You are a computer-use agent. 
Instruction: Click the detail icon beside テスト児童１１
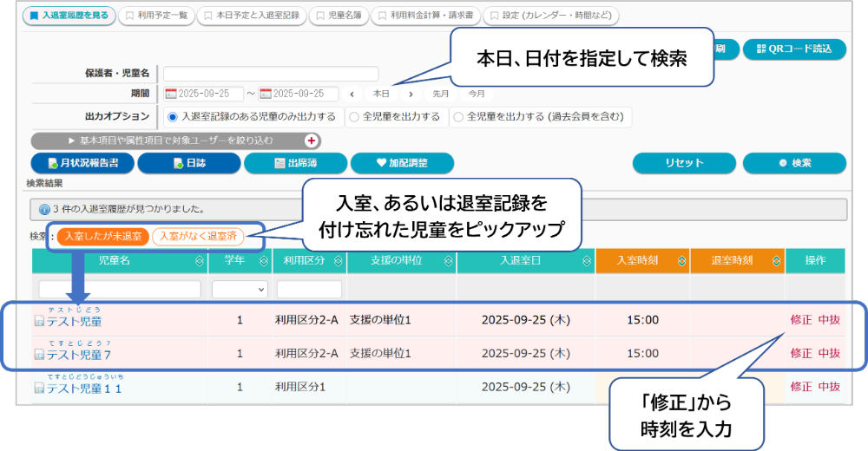point(39,388)
